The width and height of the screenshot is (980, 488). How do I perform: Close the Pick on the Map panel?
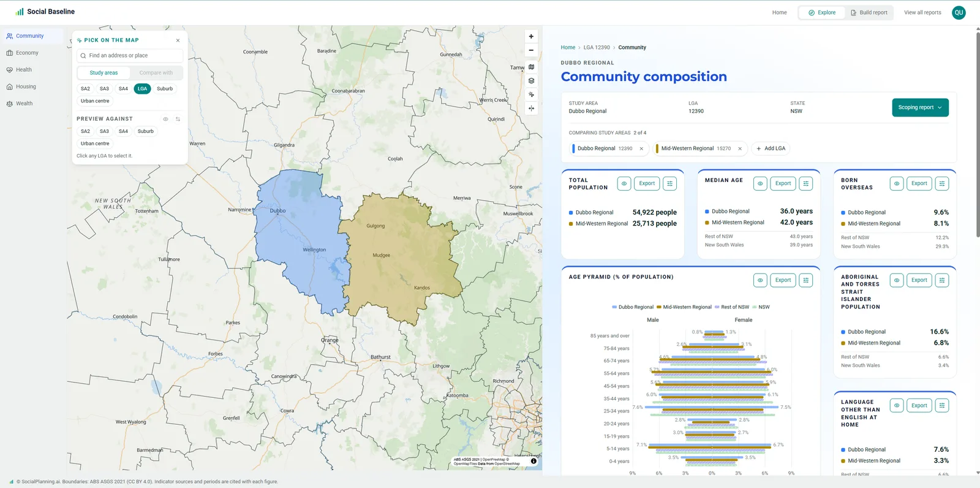click(178, 40)
